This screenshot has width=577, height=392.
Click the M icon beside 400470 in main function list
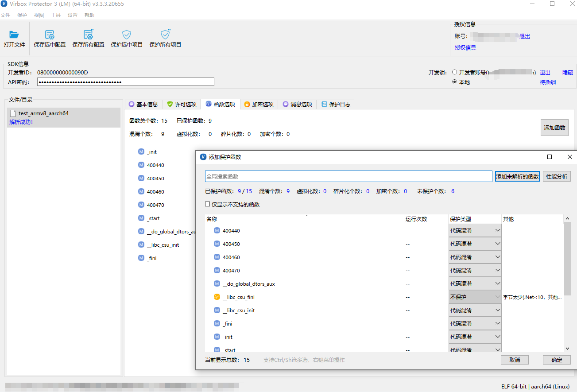(141, 205)
